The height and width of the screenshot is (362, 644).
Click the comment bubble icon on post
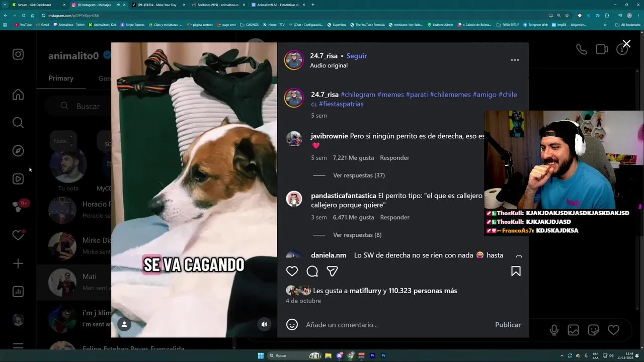(x=312, y=271)
